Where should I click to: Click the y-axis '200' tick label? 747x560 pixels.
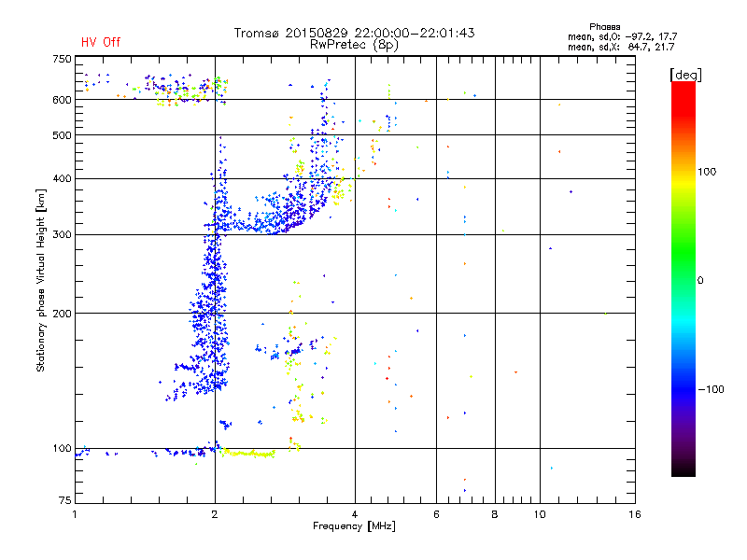[x=62, y=314]
